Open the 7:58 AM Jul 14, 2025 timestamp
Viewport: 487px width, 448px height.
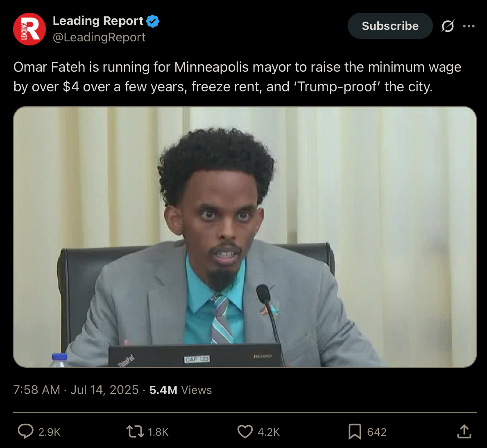coord(76,389)
